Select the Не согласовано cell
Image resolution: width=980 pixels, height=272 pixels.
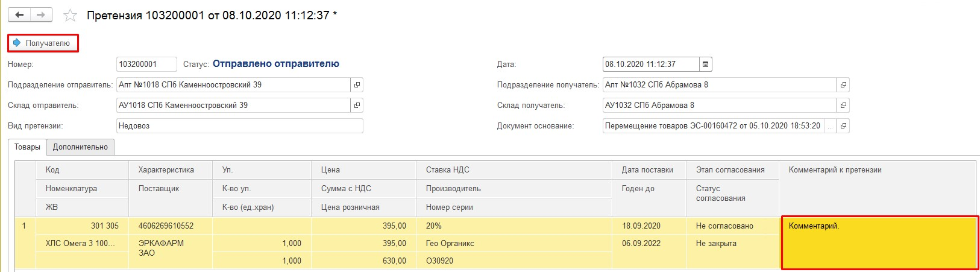click(724, 226)
